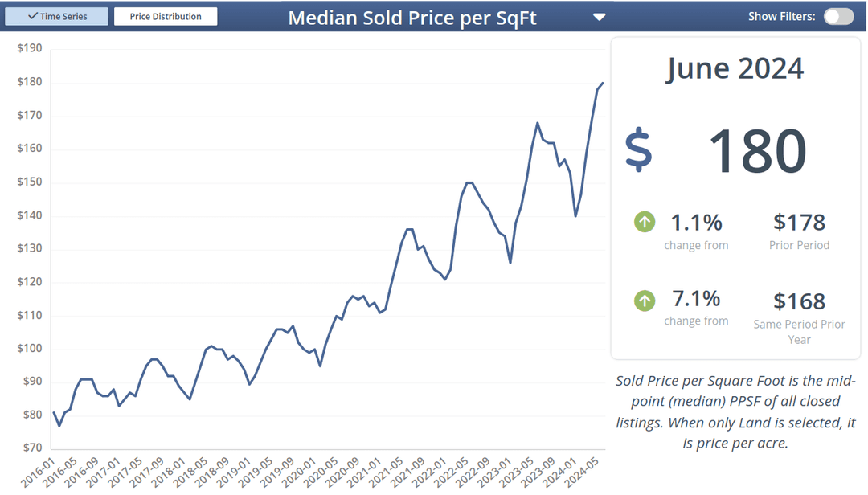Screen dimensions: 868x495
Task: Click the green up-arrow icon beside 1.1%
Action: click(x=644, y=223)
